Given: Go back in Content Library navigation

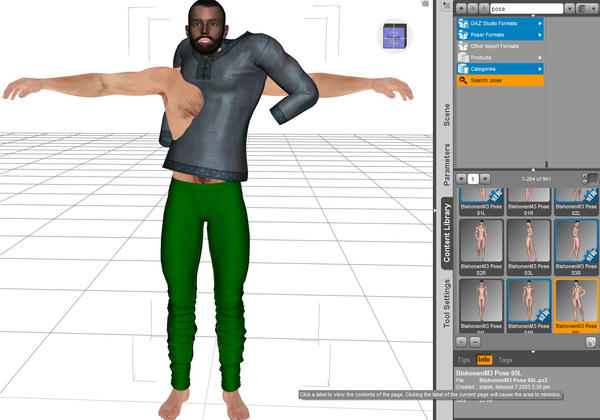Looking at the screenshot, I should click(x=461, y=8).
